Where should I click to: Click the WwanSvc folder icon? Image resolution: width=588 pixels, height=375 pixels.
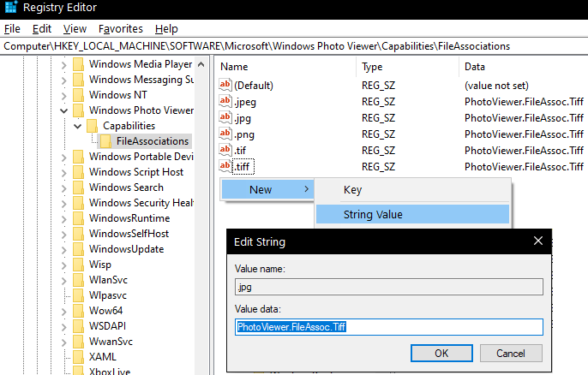tap(78, 342)
